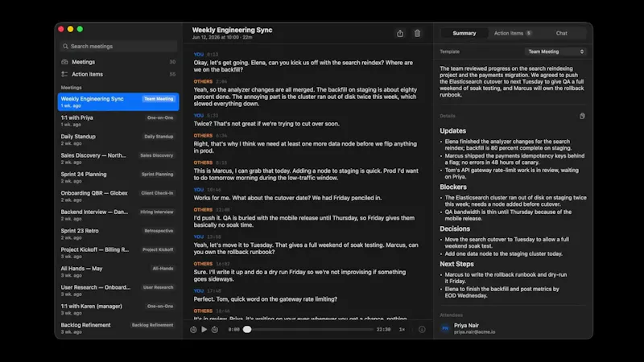Click transcript line "Twice? That's not great"
Image resolution: width=644 pixels, height=362 pixels.
[266, 124]
